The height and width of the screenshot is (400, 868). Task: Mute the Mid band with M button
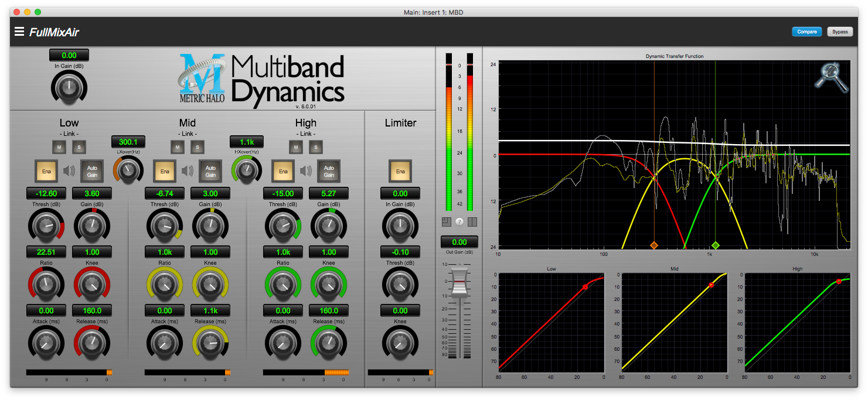tap(177, 146)
